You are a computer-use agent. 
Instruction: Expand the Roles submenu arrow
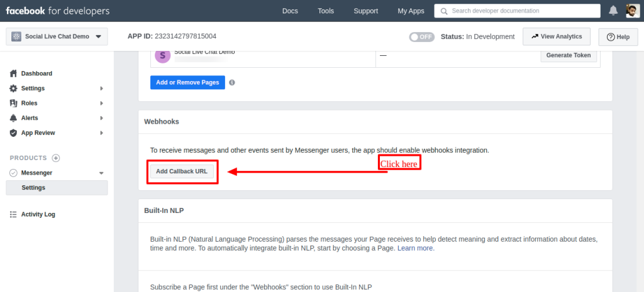coord(101,103)
